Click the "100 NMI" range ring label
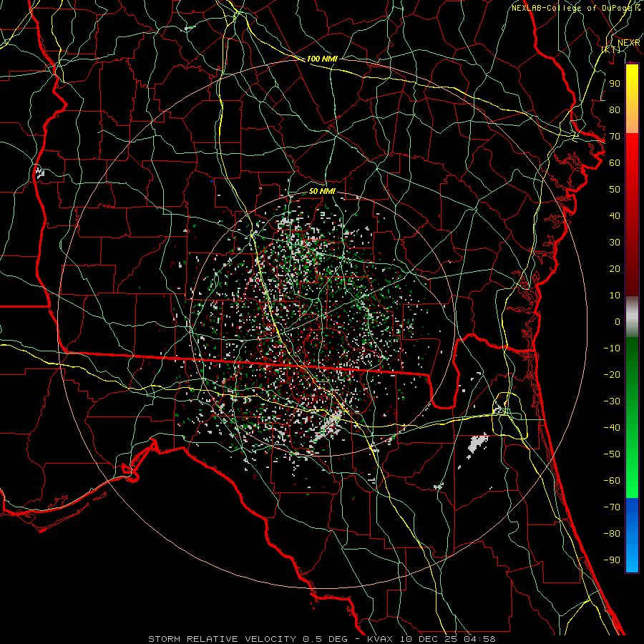 (x=322, y=59)
